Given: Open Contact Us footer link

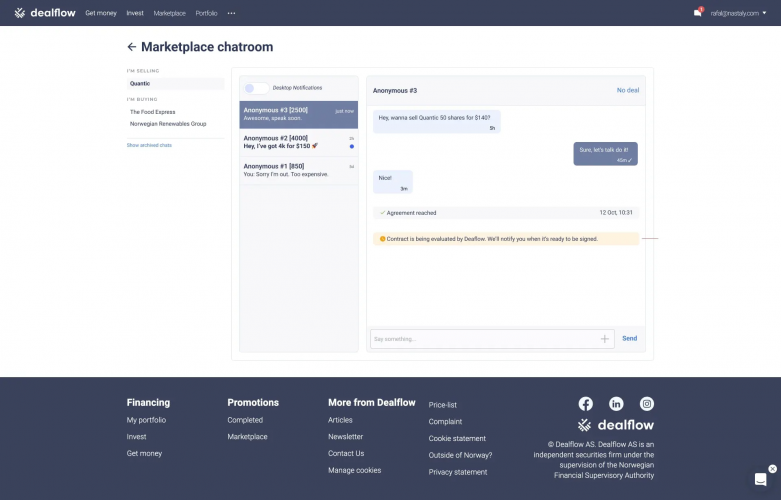Looking at the screenshot, I should point(346,454).
